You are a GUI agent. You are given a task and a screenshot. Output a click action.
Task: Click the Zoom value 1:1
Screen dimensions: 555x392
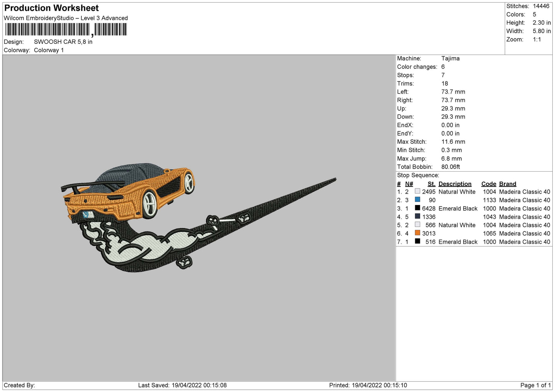(x=537, y=40)
